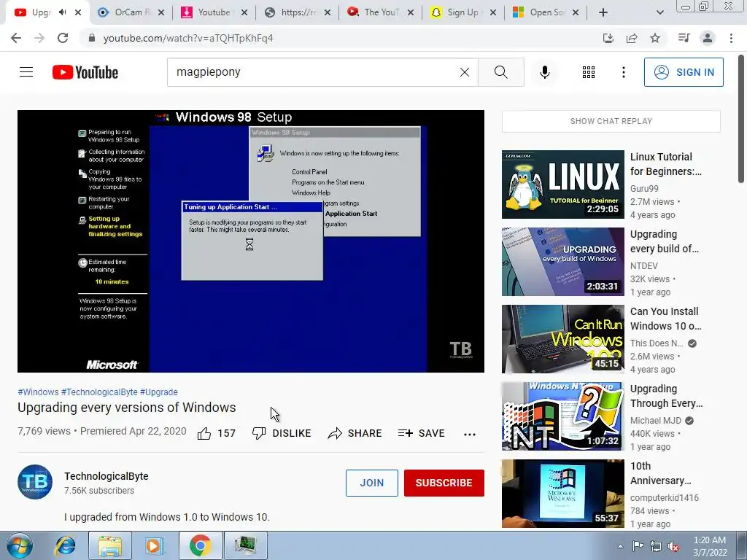Open the #Windows hashtag link

38,392
